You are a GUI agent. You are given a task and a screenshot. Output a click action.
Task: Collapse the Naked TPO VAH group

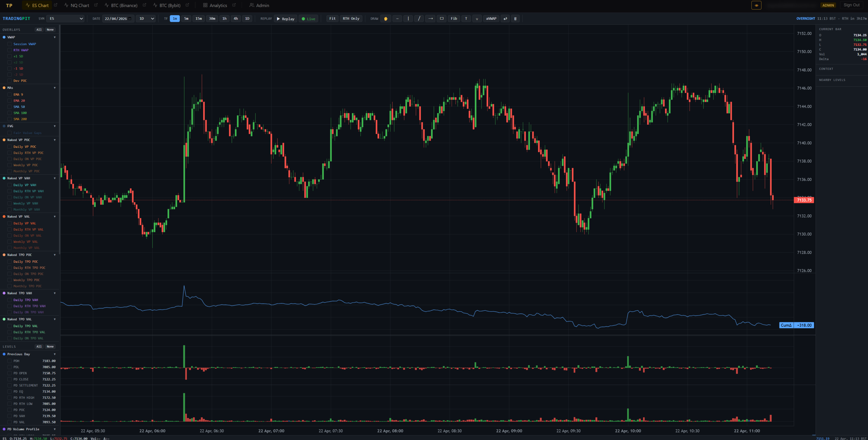pos(55,293)
